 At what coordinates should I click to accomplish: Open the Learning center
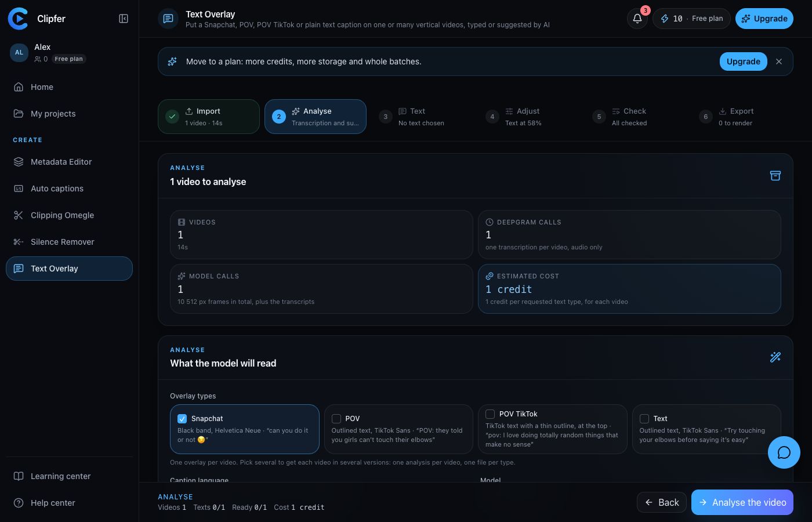click(x=69, y=476)
